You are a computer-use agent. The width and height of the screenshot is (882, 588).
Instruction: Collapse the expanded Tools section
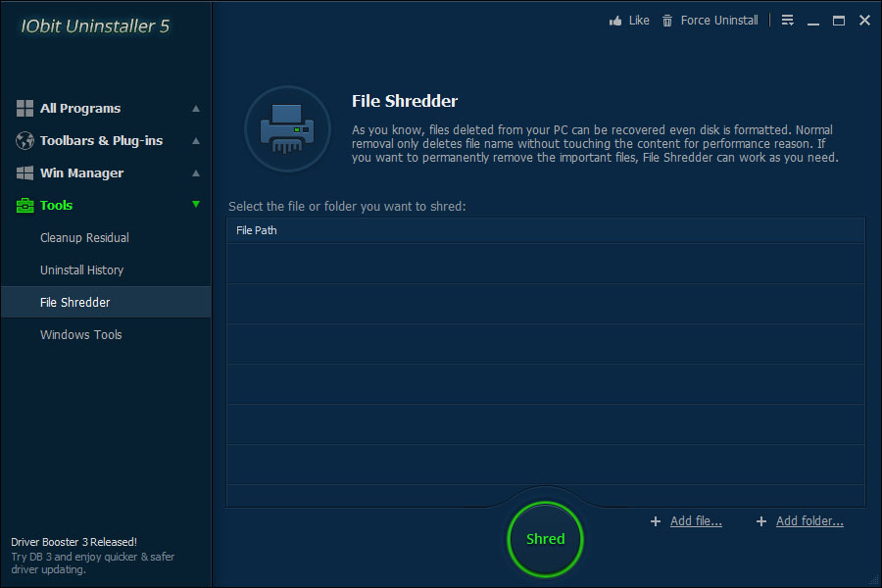(196, 205)
